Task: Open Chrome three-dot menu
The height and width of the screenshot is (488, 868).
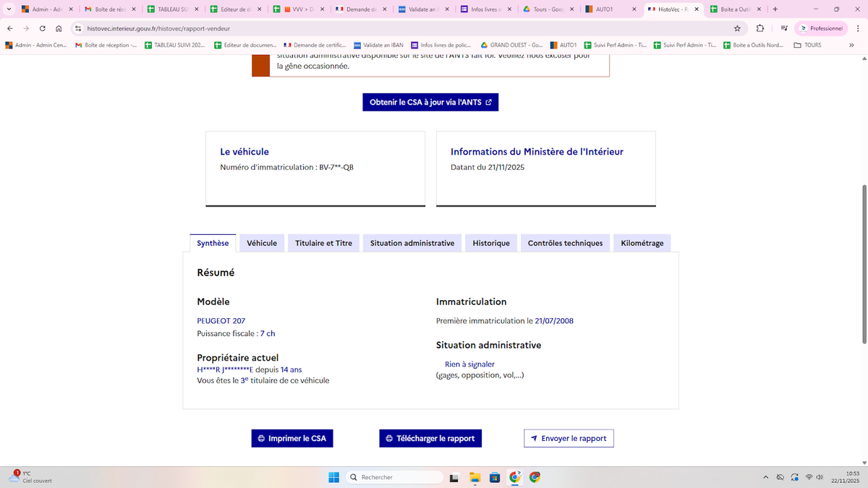Action: click(x=856, y=28)
